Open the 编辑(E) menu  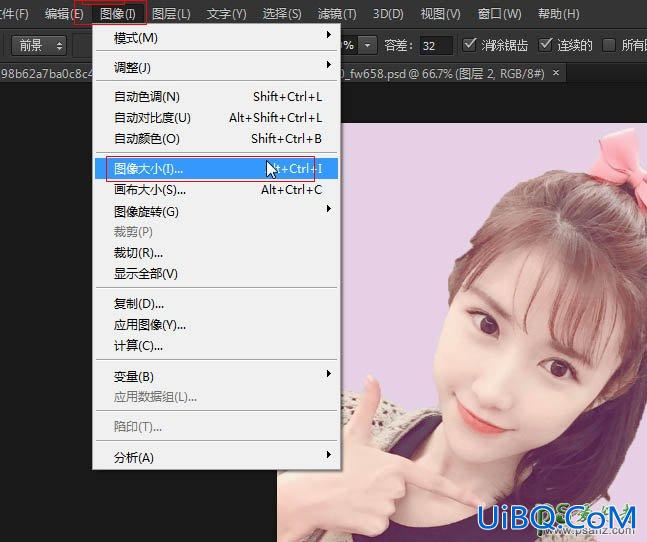click(64, 14)
